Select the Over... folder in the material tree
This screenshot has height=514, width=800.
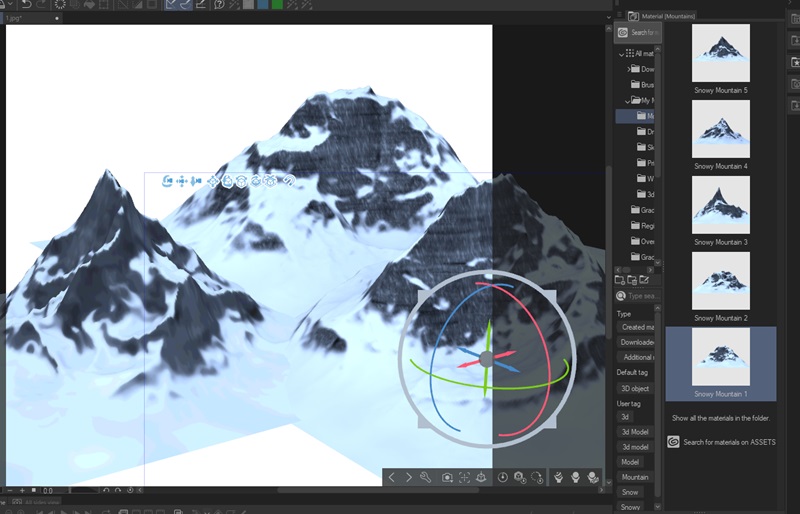point(642,241)
